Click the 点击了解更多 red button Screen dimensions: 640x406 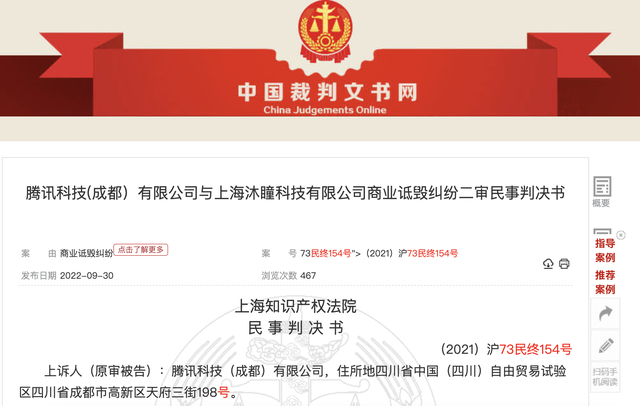(141, 249)
